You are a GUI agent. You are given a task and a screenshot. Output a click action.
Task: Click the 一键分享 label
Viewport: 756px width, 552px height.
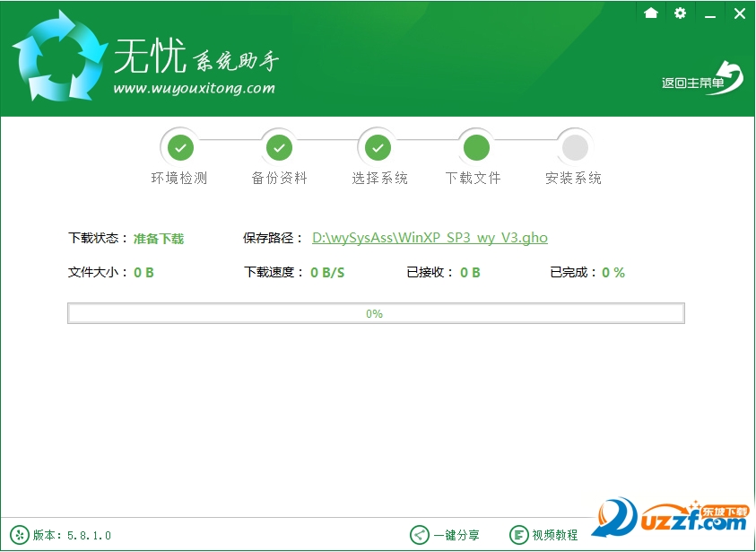(456, 535)
